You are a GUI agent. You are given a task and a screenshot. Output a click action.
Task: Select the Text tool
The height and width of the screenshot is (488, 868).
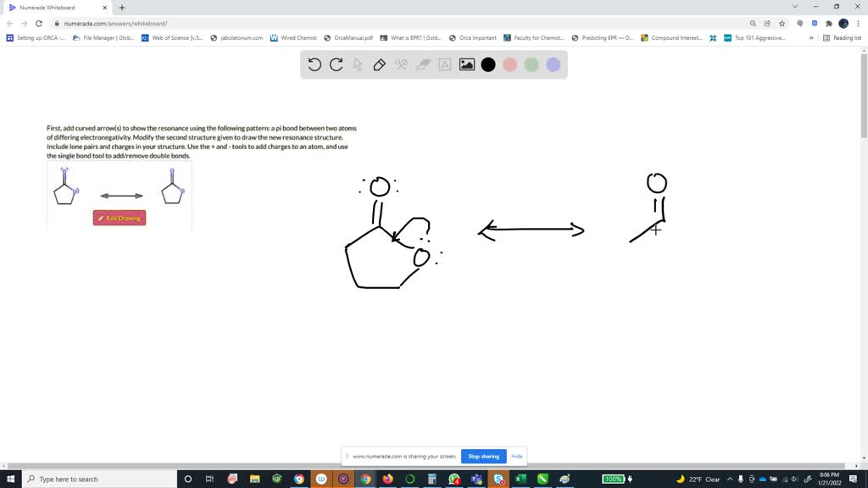[x=444, y=64]
